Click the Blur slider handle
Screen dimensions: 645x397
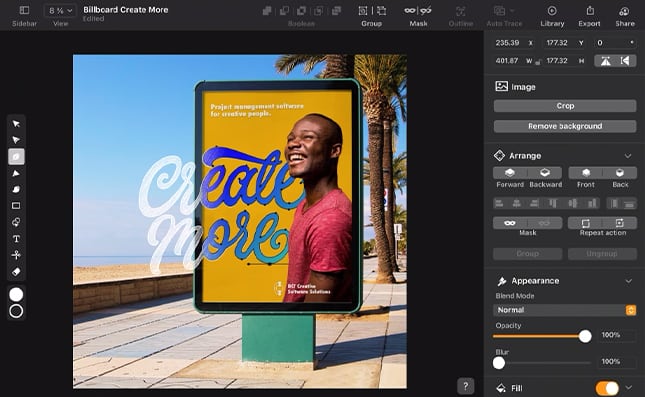pyautogui.click(x=499, y=363)
